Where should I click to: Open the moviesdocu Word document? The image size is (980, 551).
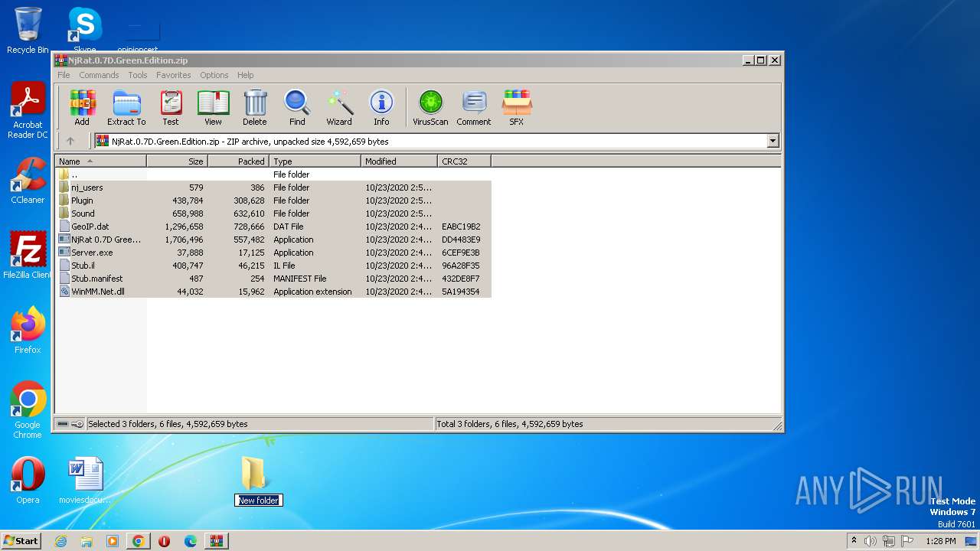(85, 481)
